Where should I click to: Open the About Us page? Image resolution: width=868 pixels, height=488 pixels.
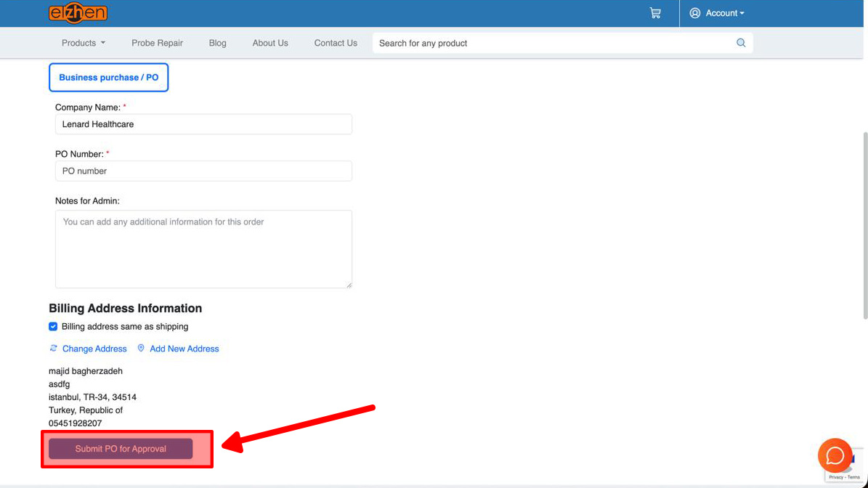coord(270,43)
